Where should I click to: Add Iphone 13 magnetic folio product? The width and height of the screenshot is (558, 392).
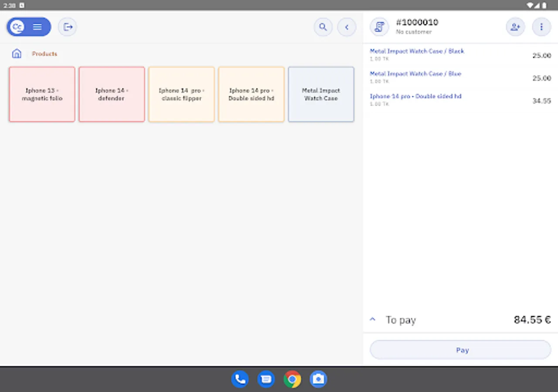(42, 94)
